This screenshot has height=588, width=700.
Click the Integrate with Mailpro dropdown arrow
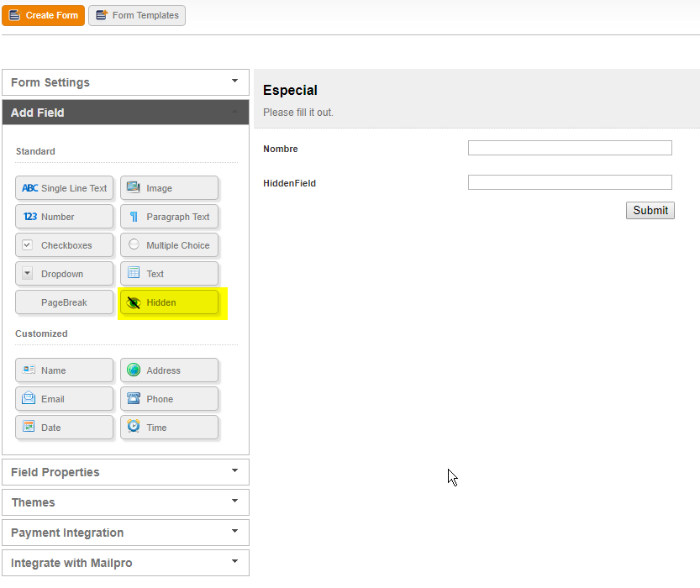[x=234, y=562]
